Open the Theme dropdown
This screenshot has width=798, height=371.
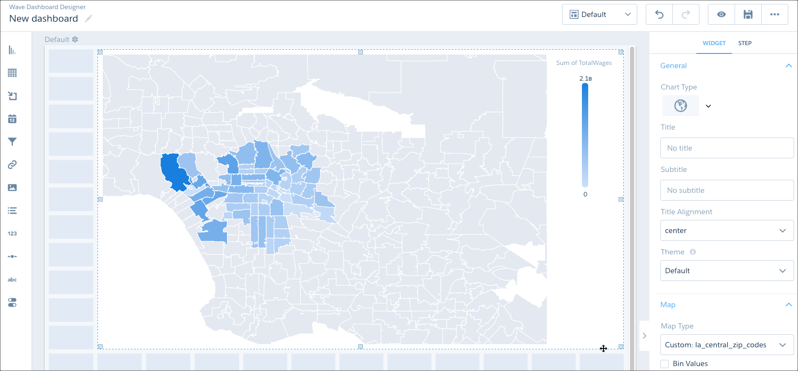tap(726, 271)
